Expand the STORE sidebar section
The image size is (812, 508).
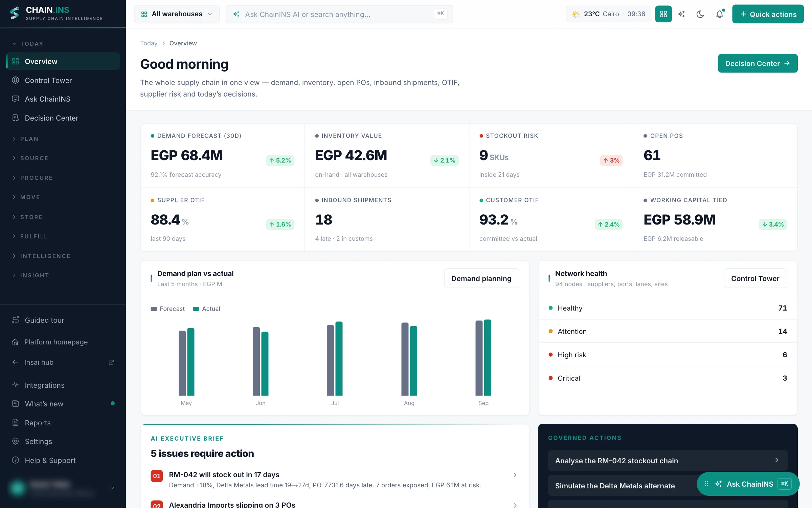coord(28,217)
